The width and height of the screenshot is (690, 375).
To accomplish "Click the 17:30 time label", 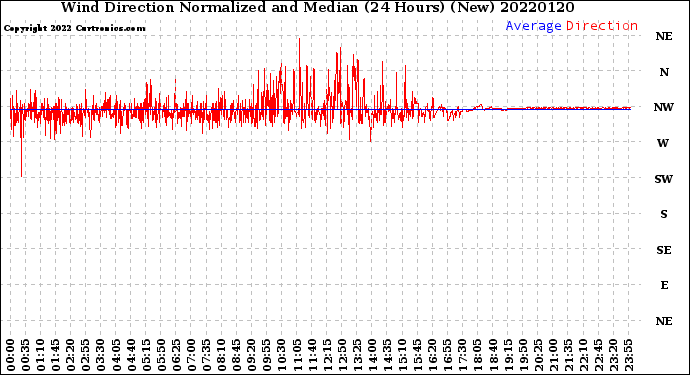I will 462,355.
